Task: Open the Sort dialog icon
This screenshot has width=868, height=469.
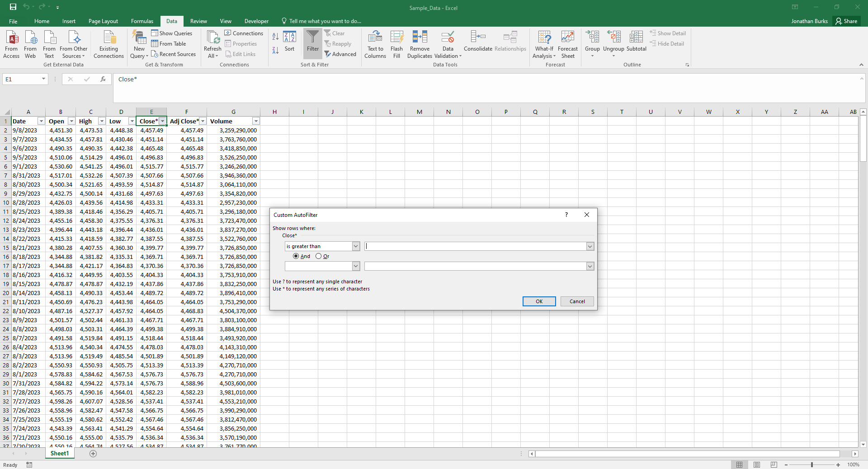Action: click(x=289, y=42)
